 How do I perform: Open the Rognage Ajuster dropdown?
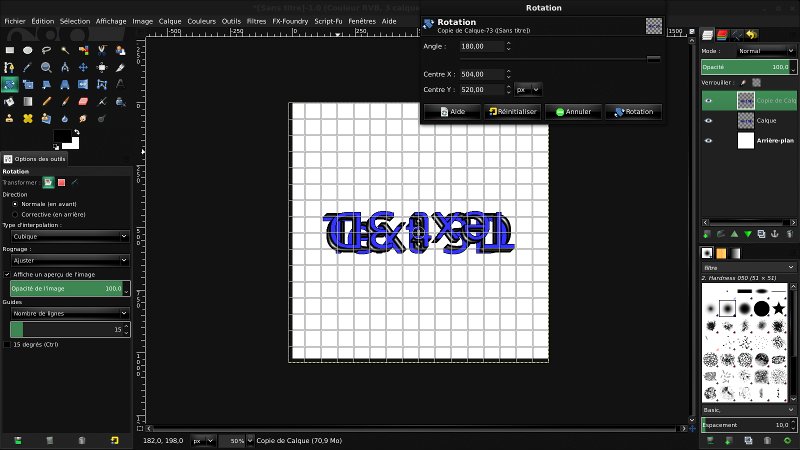(70, 260)
